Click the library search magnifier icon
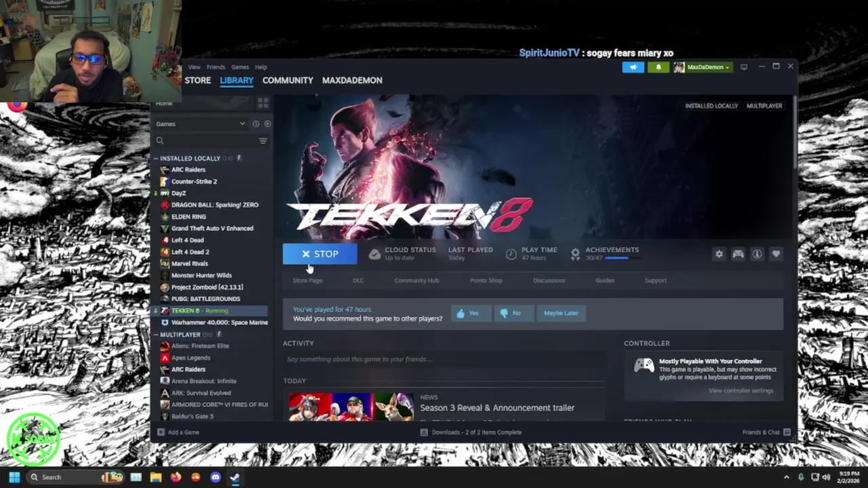Screen dimensions: 868x488 pos(160,141)
